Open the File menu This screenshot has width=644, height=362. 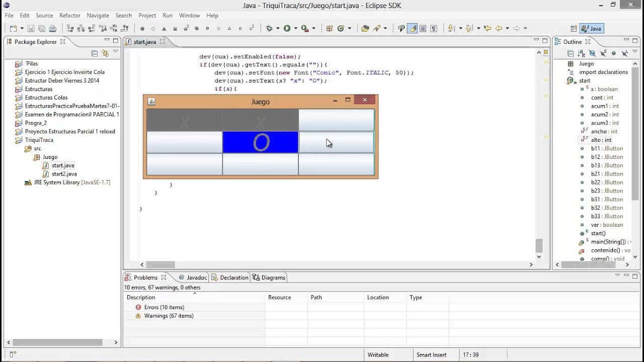coord(9,16)
